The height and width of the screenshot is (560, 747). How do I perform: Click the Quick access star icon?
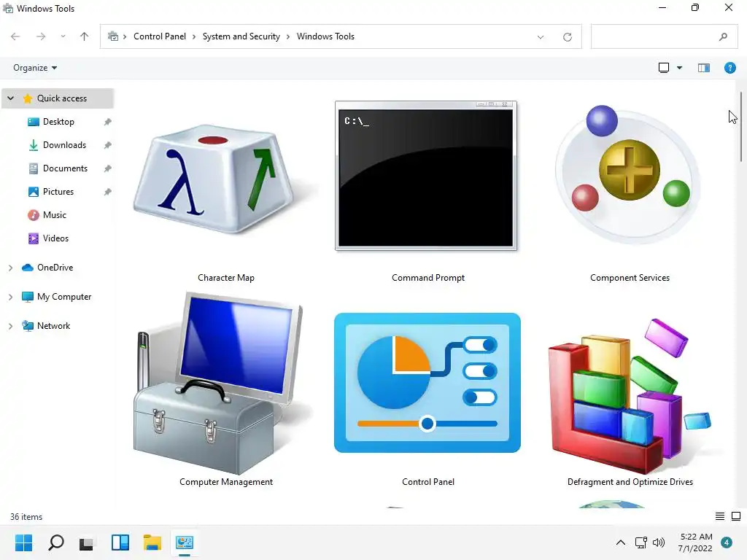28,98
